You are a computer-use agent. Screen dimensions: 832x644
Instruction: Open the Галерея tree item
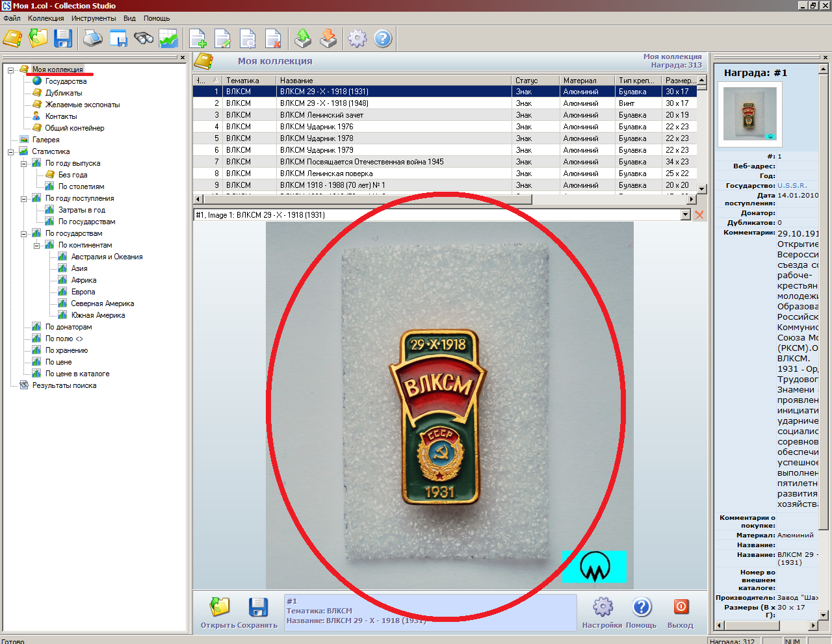pyautogui.click(x=45, y=140)
